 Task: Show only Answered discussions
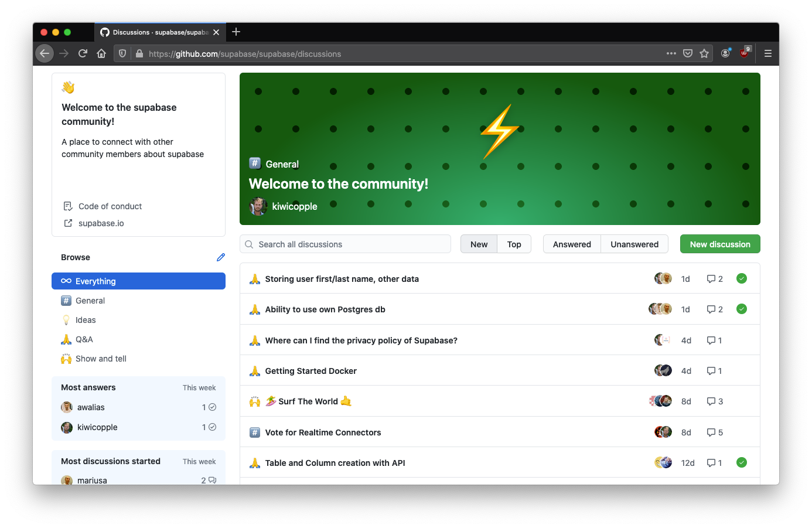click(572, 244)
